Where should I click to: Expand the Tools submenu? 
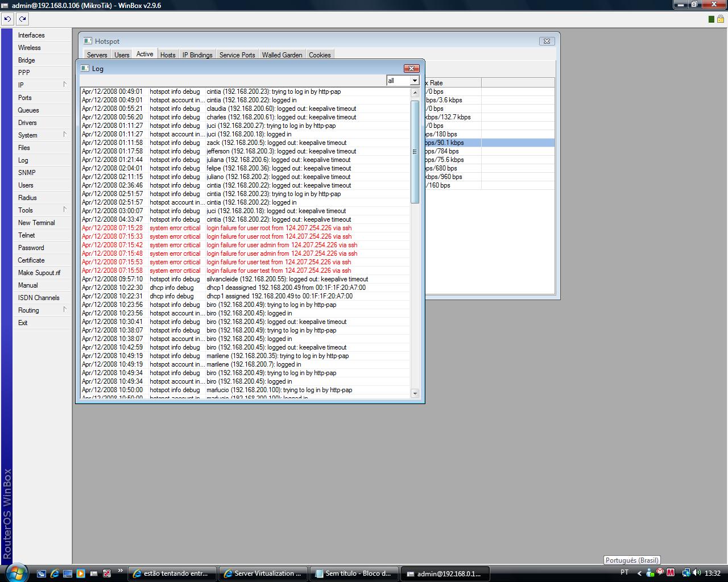tap(65, 210)
